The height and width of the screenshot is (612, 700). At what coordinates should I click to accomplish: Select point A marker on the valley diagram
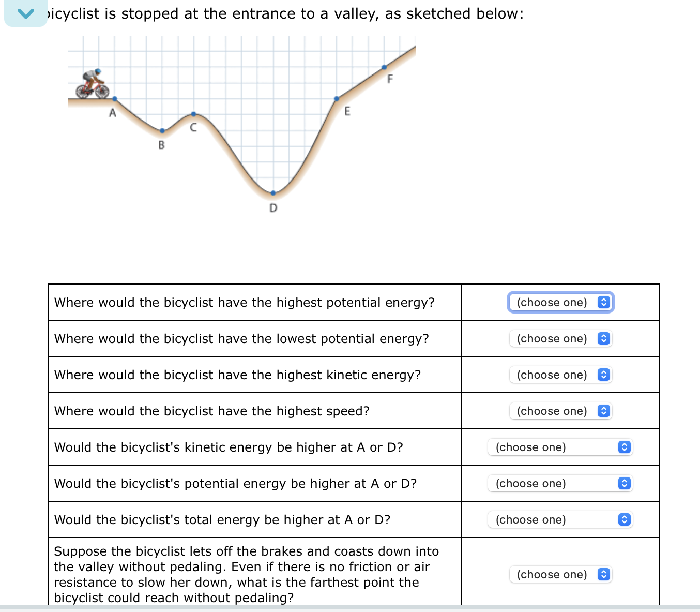pos(114,99)
